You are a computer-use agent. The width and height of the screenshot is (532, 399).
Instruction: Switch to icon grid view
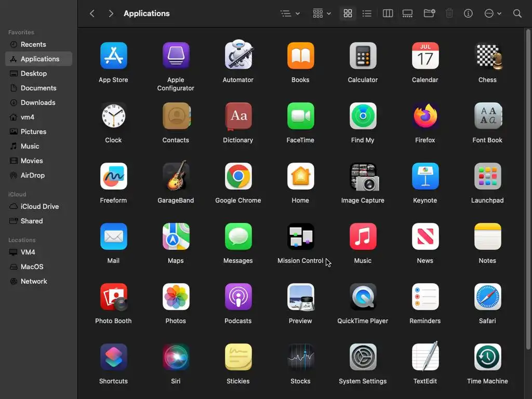tap(348, 14)
